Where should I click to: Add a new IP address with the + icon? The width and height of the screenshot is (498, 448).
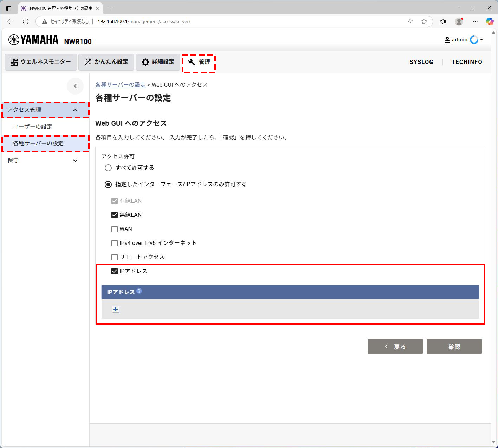[x=116, y=309]
